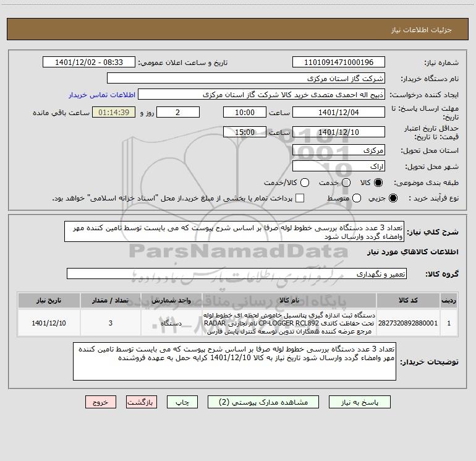Image resolution: width=476 pixels, height=461 pixels.
Task: Click product code cell 282732089288001
Action: coord(408,323)
